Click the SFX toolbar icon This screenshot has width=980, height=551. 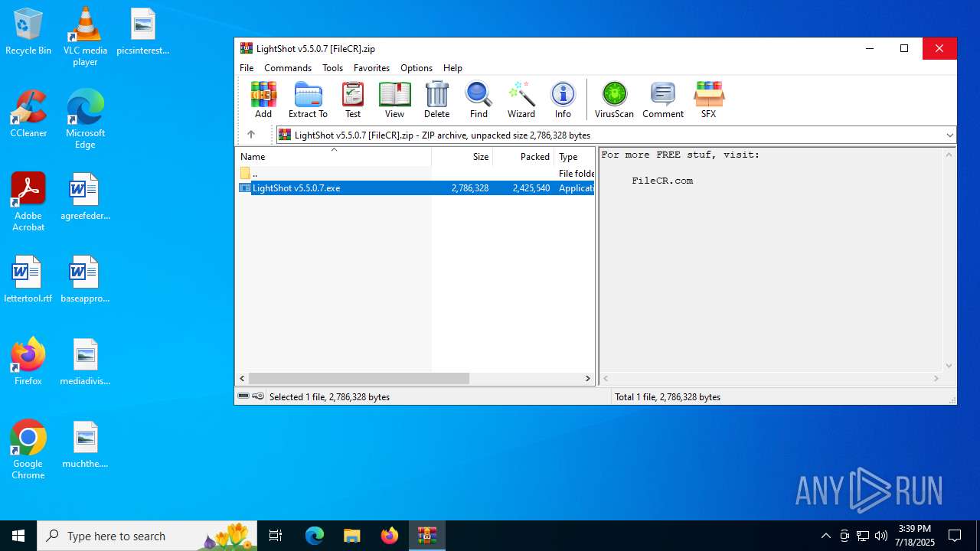pyautogui.click(x=708, y=100)
